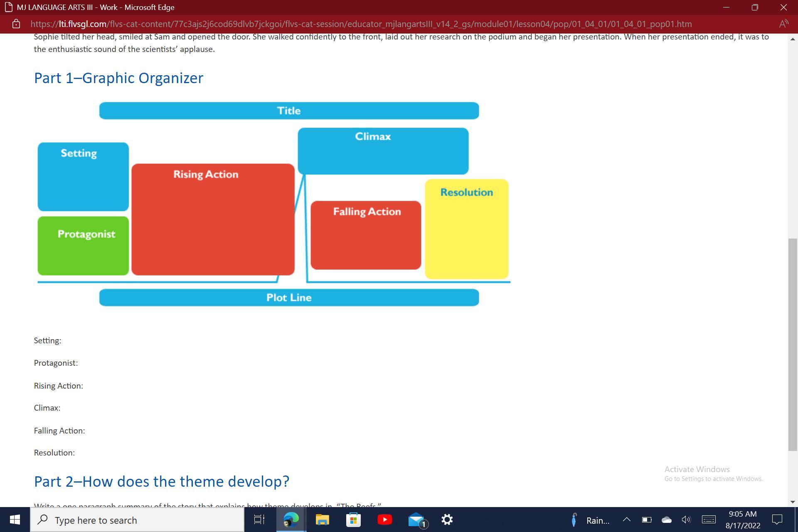The width and height of the screenshot is (798, 532).
Task: Launch Microsoft Store from the taskbar
Action: [353, 520]
